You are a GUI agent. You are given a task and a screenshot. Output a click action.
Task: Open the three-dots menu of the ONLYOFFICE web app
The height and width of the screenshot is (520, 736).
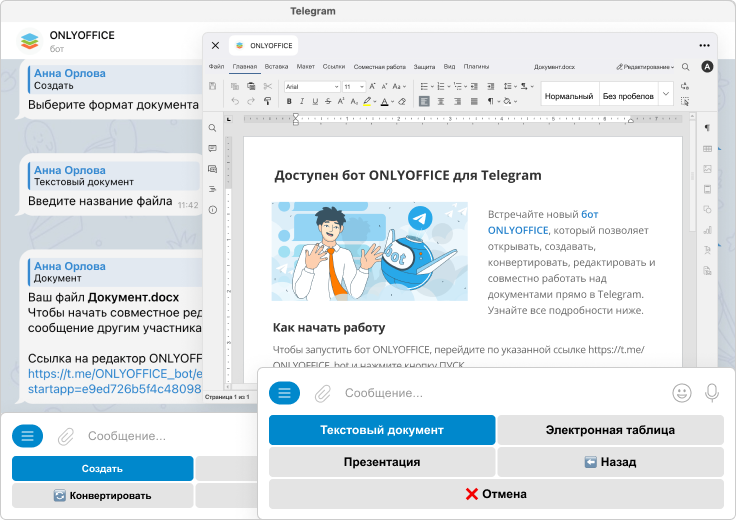pos(704,46)
